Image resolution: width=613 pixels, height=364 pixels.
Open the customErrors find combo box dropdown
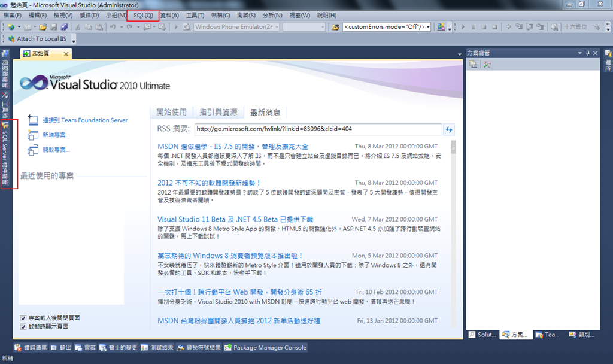tap(428, 27)
